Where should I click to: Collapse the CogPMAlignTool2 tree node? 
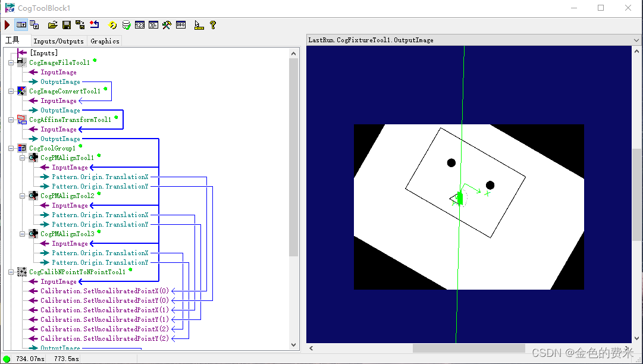point(23,196)
